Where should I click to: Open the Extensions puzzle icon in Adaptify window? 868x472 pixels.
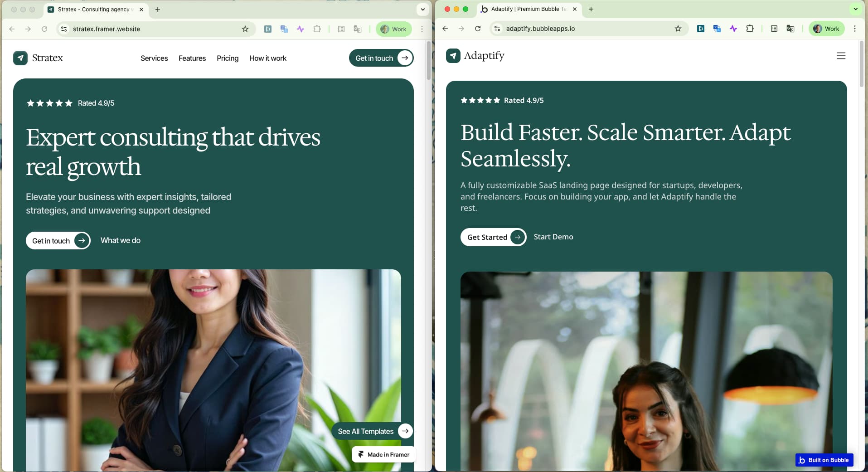coord(750,29)
